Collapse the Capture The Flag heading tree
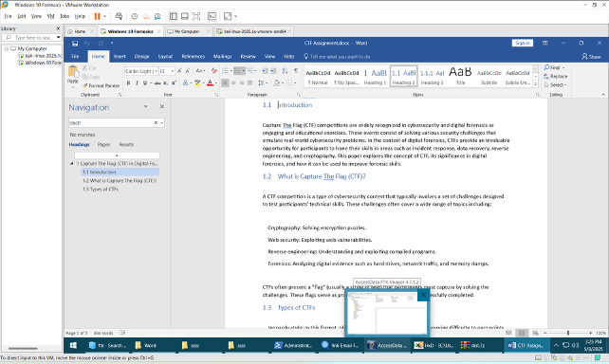Image resolution: width=609 pixels, height=364 pixels. [71, 164]
